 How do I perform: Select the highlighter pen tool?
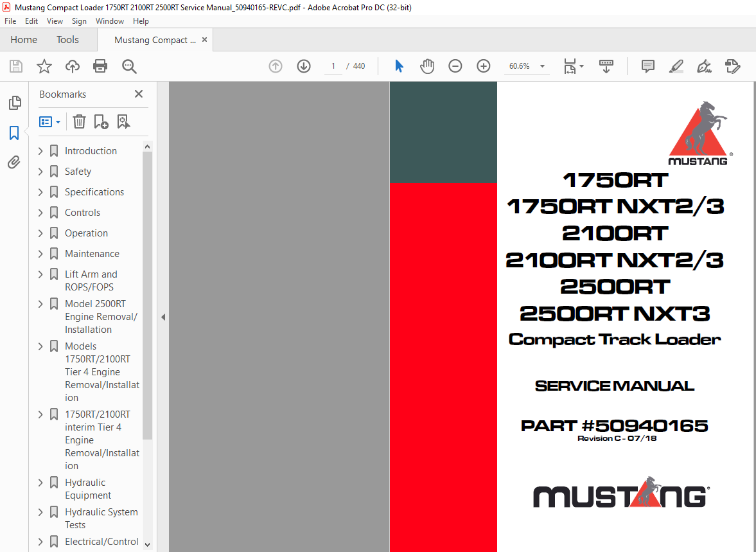coord(676,66)
